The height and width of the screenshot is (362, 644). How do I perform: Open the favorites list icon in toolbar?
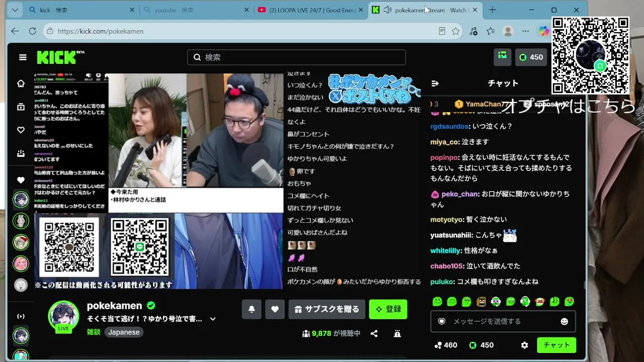491,31
